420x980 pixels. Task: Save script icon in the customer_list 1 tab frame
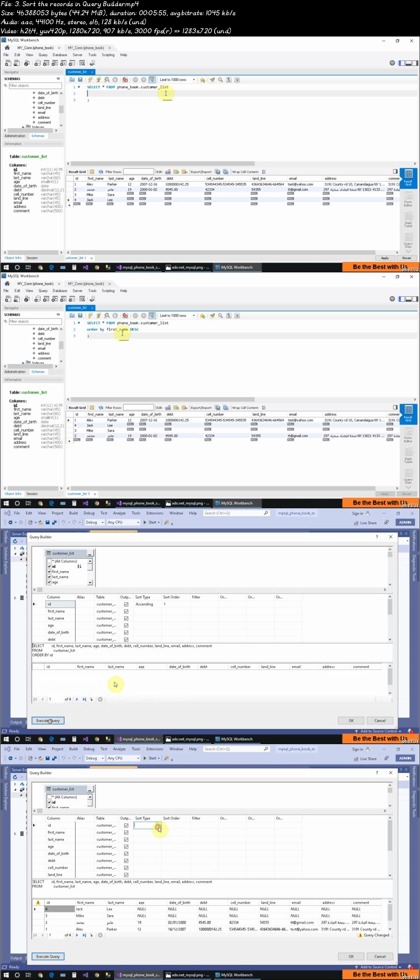click(80, 80)
